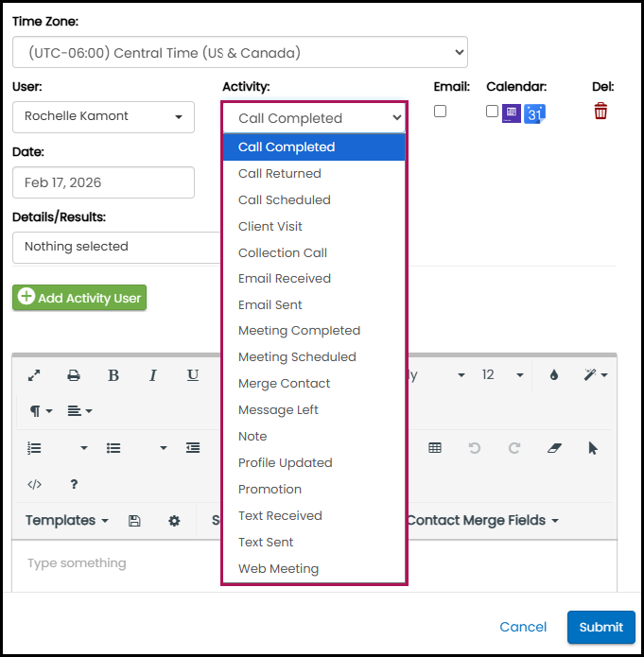Toggle italic formatting

click(153, 375)
